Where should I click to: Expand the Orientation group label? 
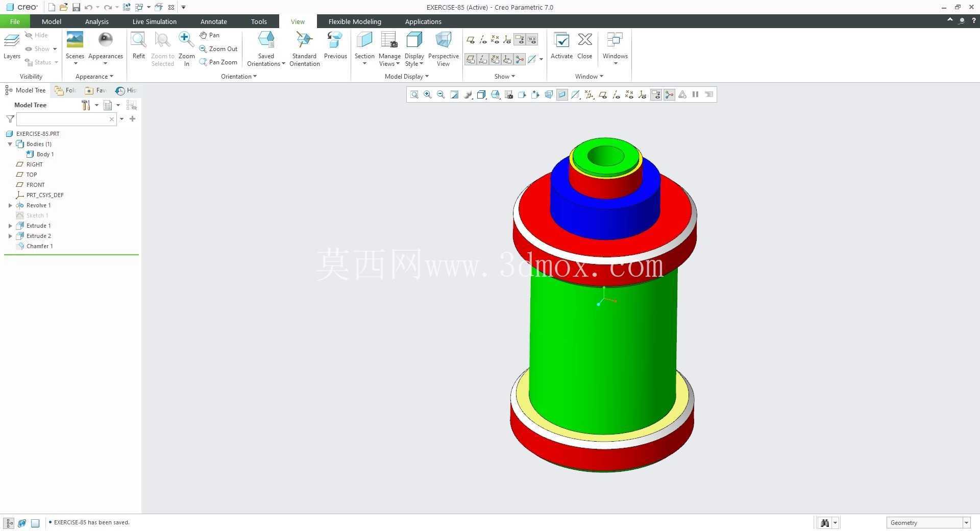pyautogui.click(x=238, y=77)
